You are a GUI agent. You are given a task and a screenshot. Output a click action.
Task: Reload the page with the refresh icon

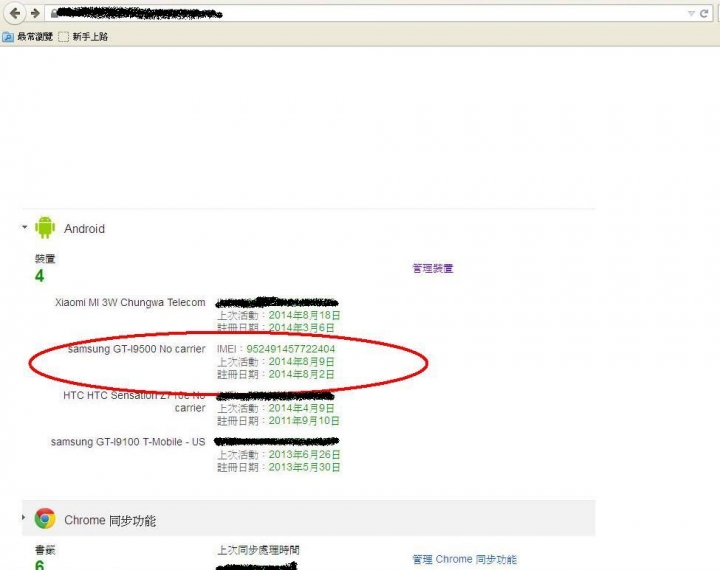tap(704, 13)
